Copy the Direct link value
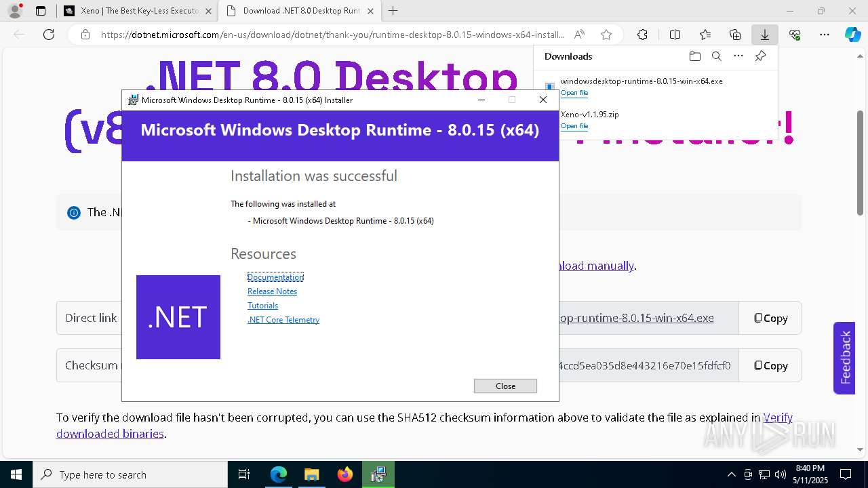This screenshot has height=488, width=868. 770,318
